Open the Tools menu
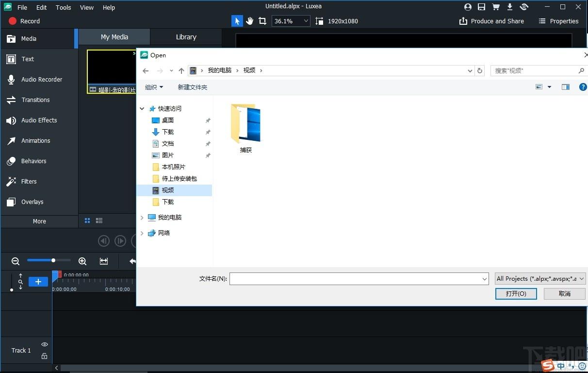The height and width of the screenshot is (373, 588). (63, 7)
